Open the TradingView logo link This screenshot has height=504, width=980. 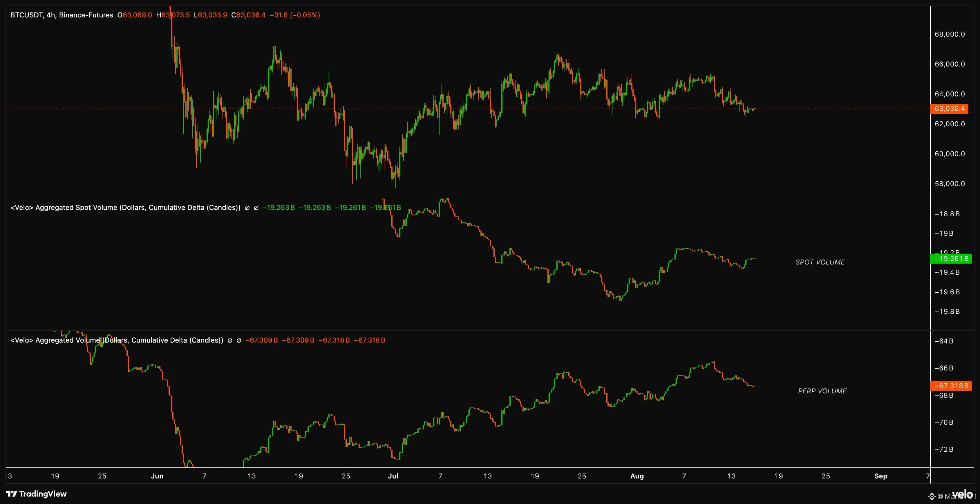coord(36,494)
